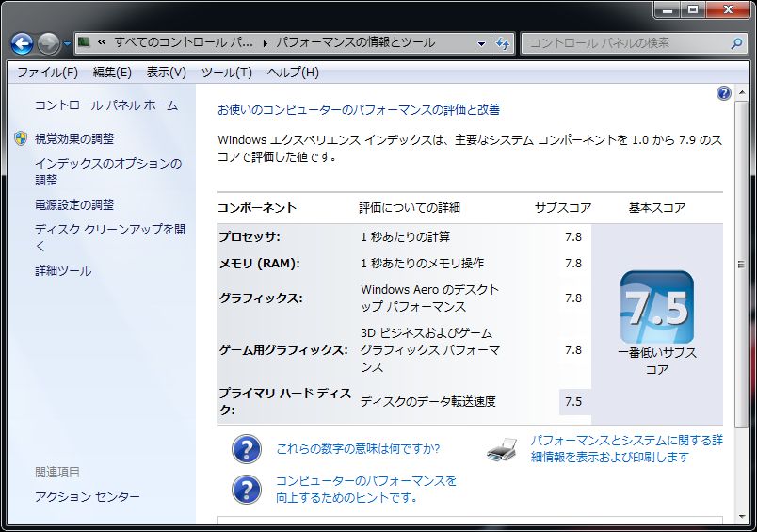The image size is (757, 532).
Task: Maximize the window
Action: [693, 9]
